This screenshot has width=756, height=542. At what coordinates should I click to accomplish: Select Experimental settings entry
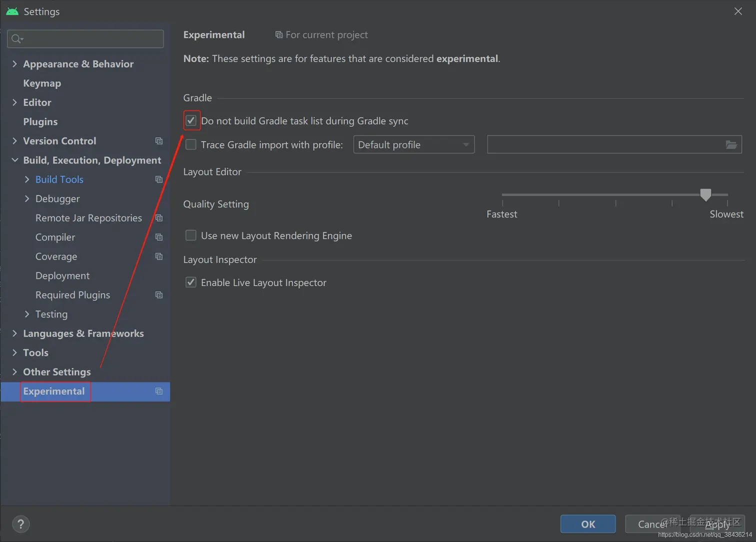tap(54, 391)
